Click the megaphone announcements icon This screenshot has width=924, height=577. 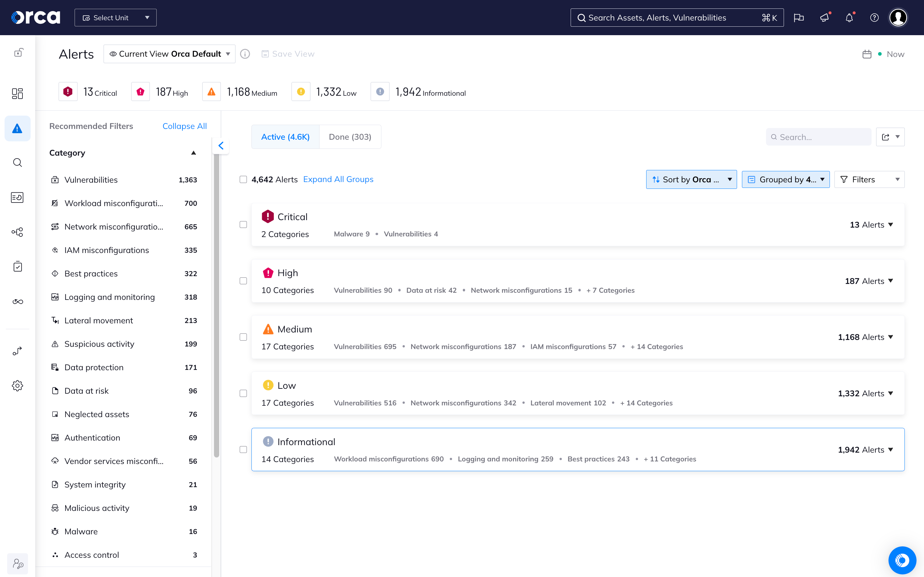824,18
